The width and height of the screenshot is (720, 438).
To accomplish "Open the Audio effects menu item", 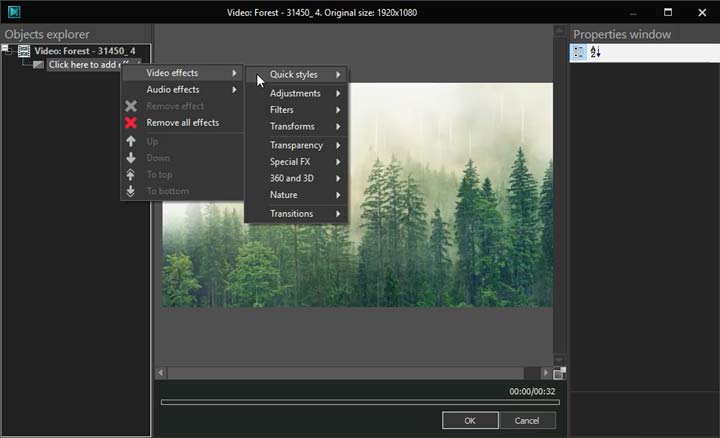I will pos(182,90).
